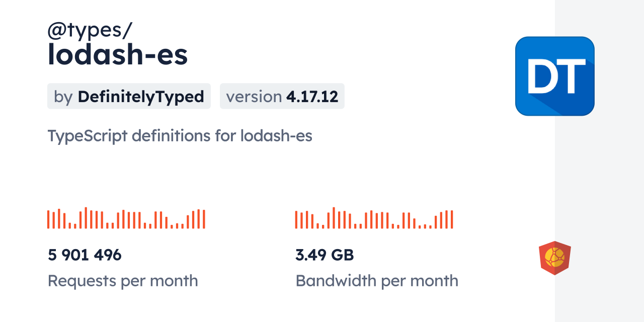This screenshot has width=644, height=322.
Task: Click the last bar of bandwidth chart
Action: 452,219
